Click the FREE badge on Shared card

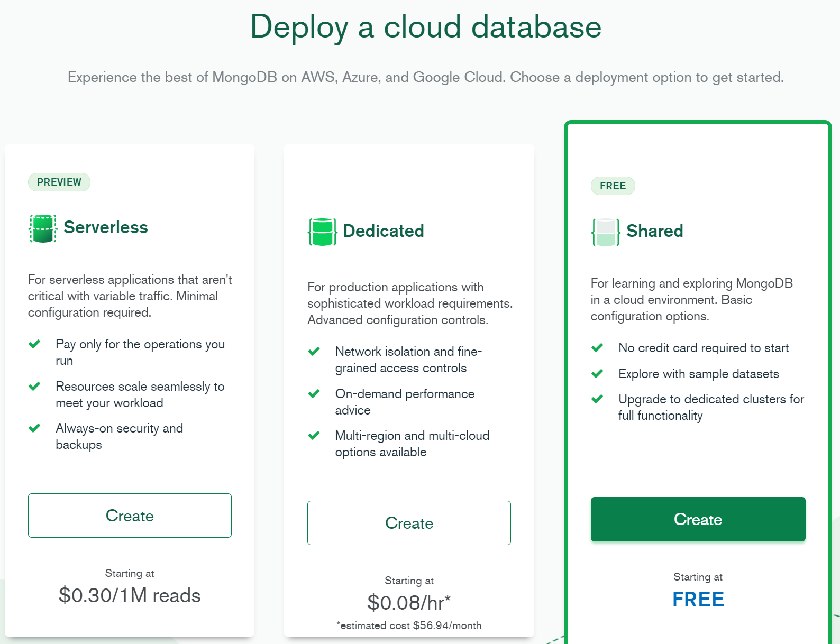coord(613,186)
